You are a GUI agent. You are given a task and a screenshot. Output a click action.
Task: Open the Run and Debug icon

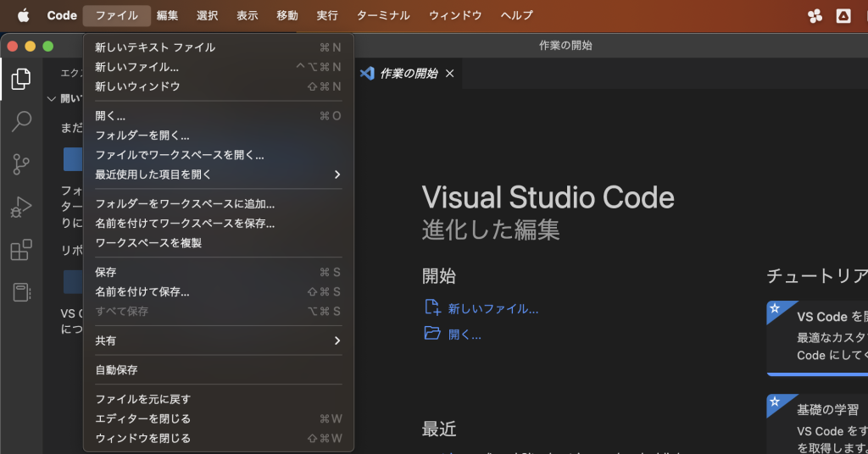(x=21, y=207)
